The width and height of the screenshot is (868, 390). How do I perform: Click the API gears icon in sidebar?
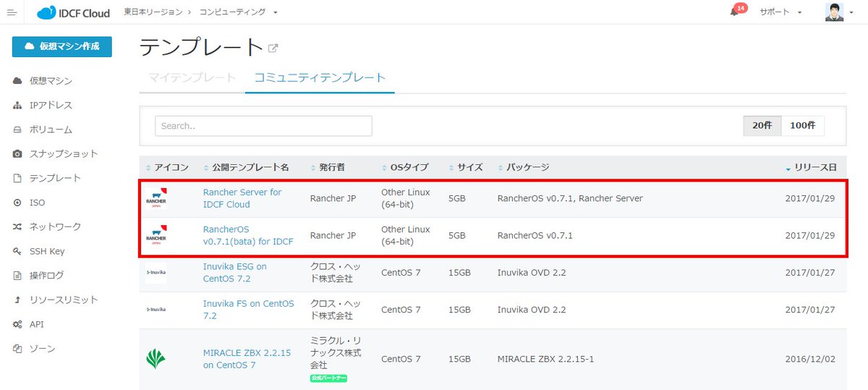click(17, 325)
